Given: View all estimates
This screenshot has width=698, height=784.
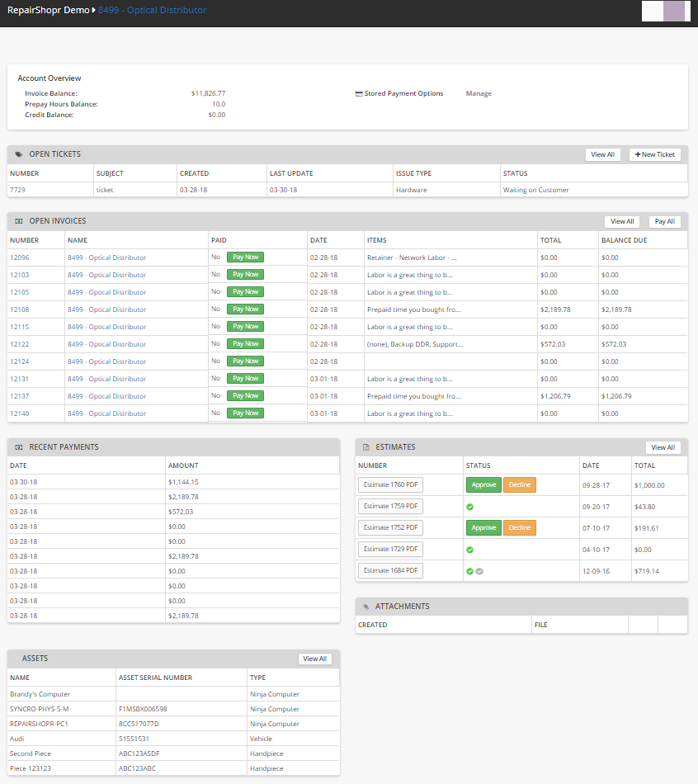Looking at the screenshot, I should pyautogui.click(x=663, y=447).
